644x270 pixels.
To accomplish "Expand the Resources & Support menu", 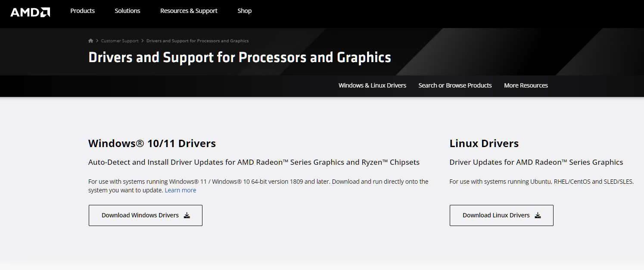I will pyautogui.click(x=189, y=11).
